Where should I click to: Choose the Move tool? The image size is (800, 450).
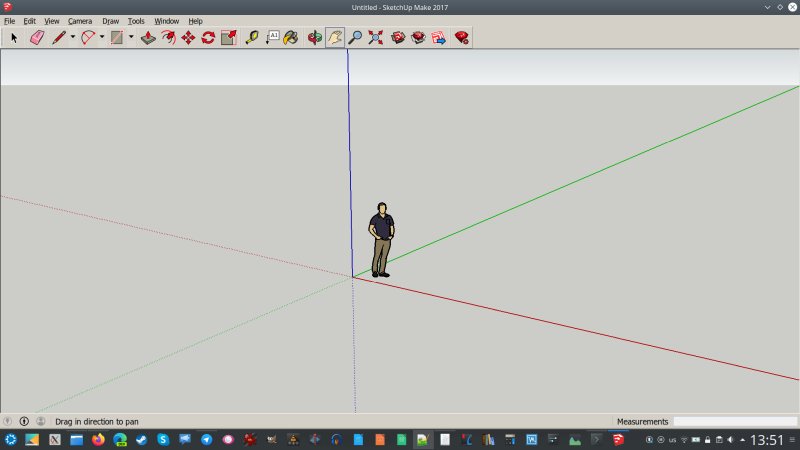tap(188, 38)
